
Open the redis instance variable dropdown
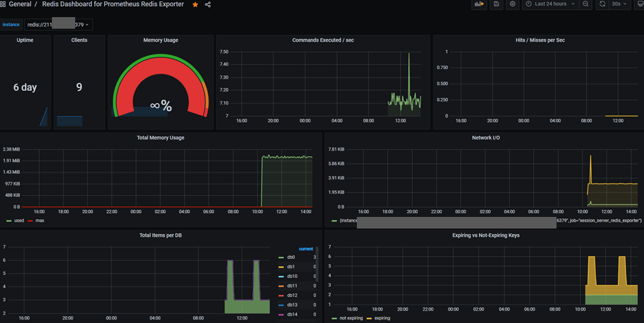[58, 25]
